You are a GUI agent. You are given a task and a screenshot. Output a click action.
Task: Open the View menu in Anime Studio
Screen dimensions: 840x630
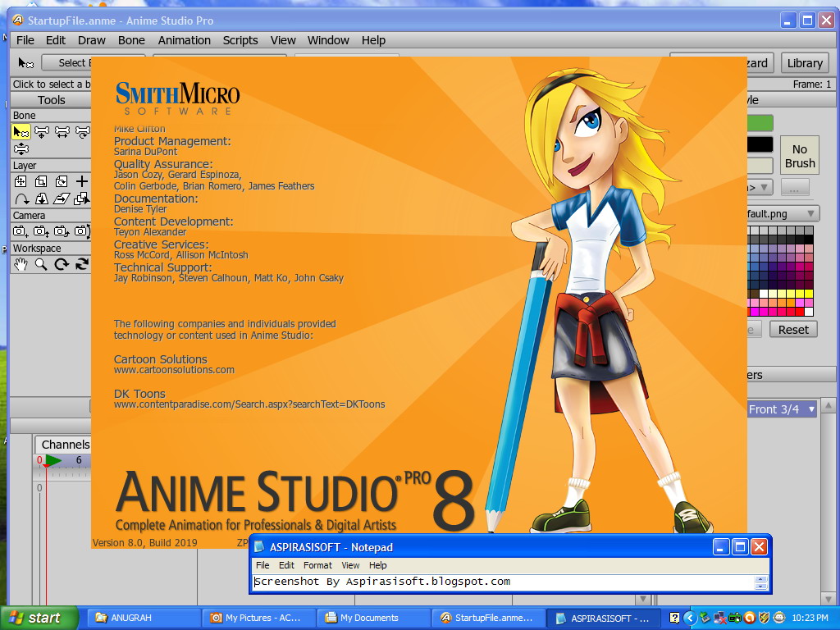[x=283, y=40]
